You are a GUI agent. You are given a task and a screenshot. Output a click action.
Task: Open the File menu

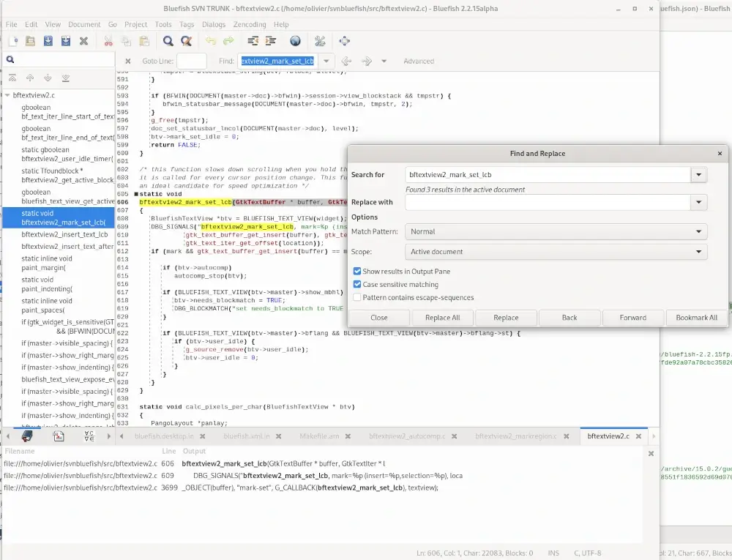[x=11, y=24]
